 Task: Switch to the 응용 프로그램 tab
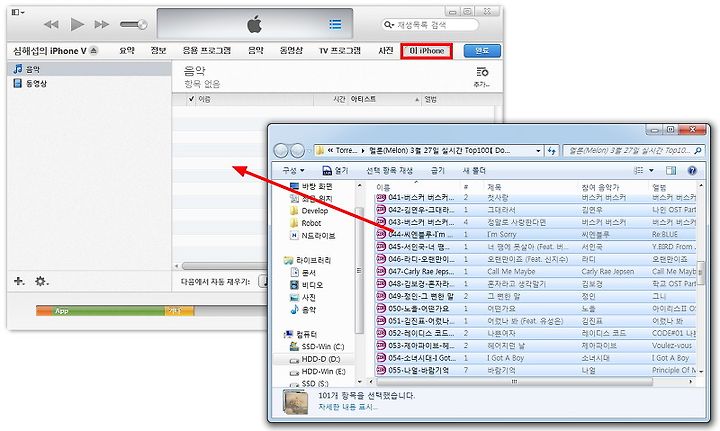pos(207,50)
